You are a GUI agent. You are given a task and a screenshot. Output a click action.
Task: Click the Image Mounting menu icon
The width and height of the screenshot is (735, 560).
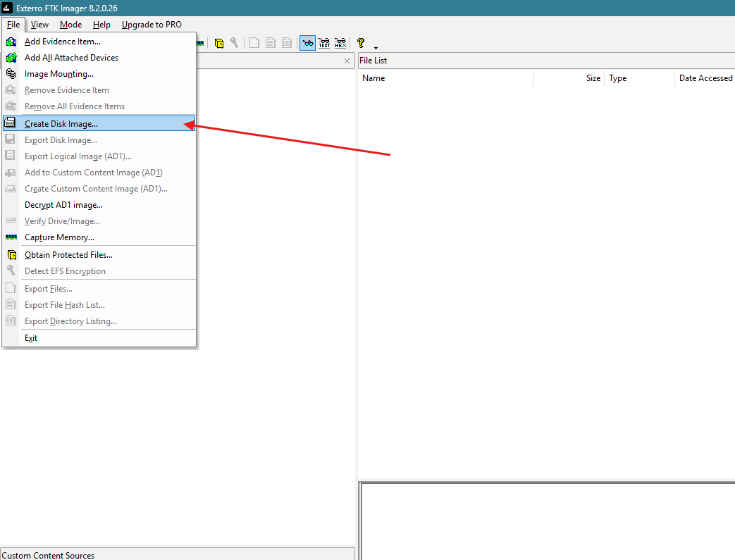click(11, 73)
